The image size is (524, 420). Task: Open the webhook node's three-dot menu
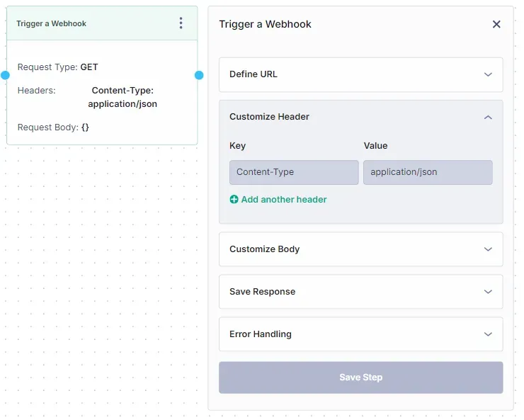pyautogui.click(x=181, y=23)
